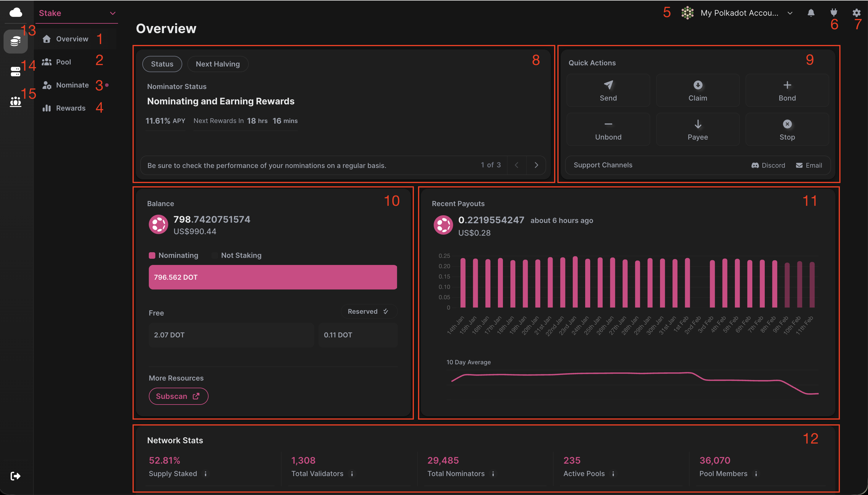Image resolution: width=868 pixels, height=495 pixels.
Task: Open the validators server sidebar icon
Action: [16, 71]
